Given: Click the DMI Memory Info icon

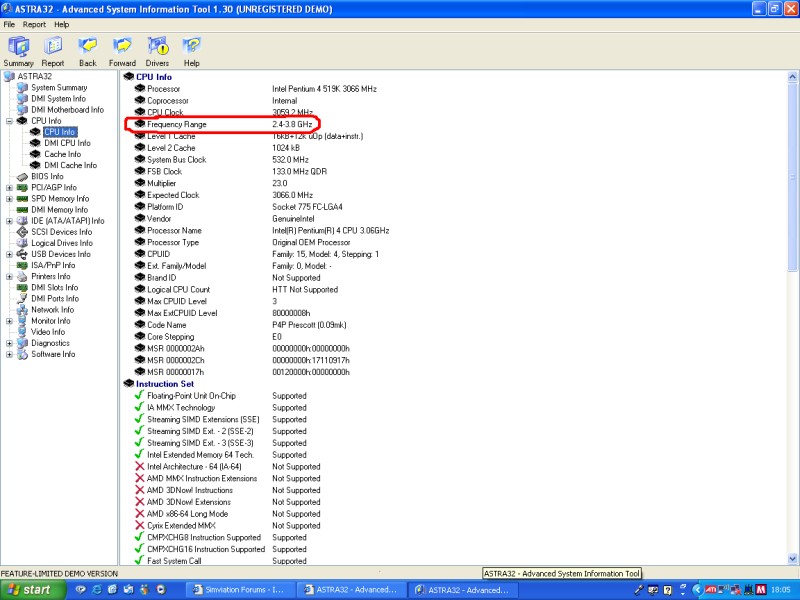Looking at the screenshot, I should (22, 210).
